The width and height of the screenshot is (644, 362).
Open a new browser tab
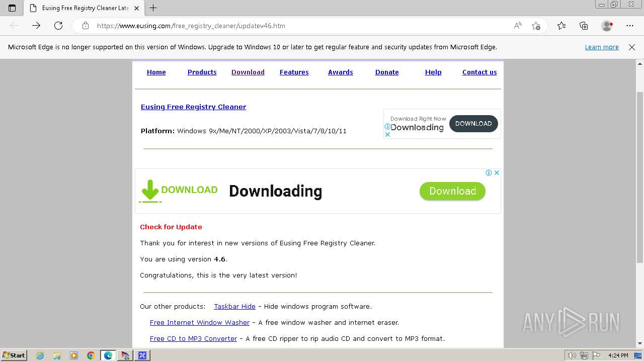click(153, 8)
